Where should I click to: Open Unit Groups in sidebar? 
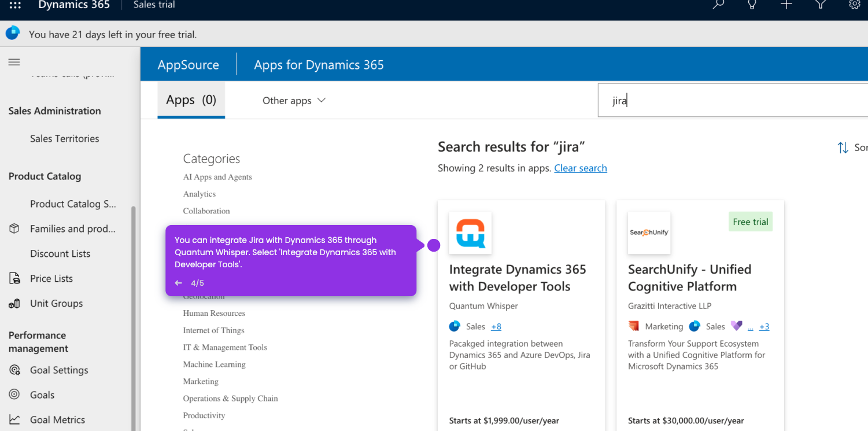coord(56,303)
